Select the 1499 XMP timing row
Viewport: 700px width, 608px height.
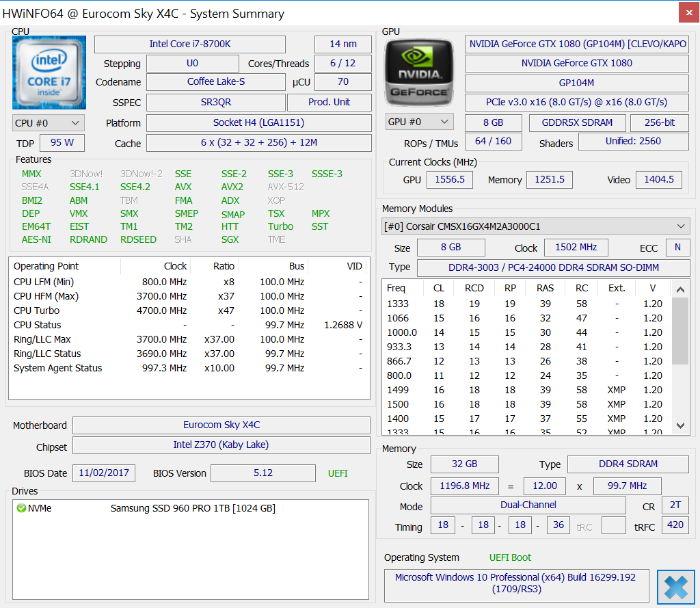click(527, 390)
